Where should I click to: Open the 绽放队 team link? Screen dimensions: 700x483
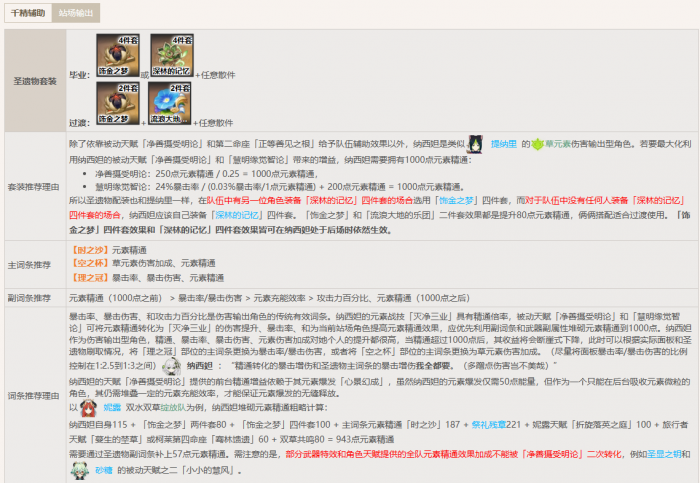(x=173, y=407)
